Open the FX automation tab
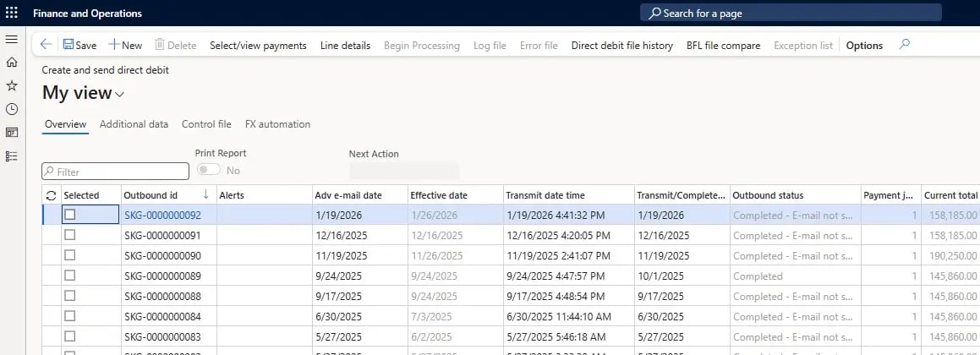The height and width of the screenshot is (355, 980). [x=277, y=124]
